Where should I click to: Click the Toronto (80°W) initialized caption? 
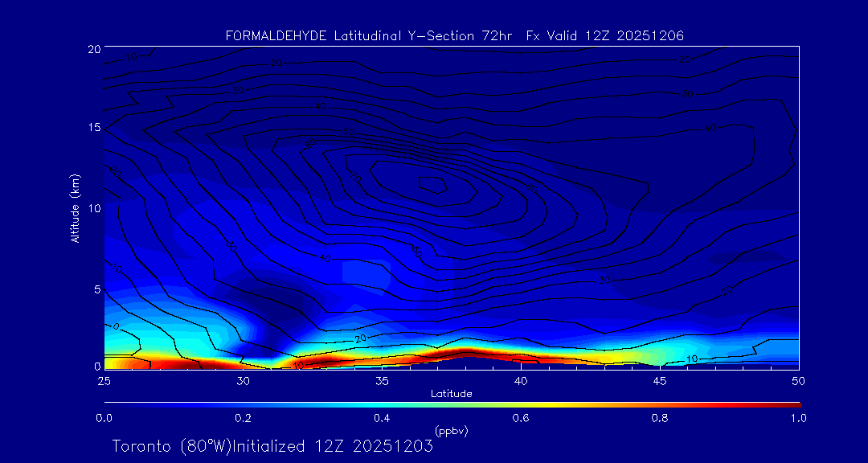tap(272, 446)
